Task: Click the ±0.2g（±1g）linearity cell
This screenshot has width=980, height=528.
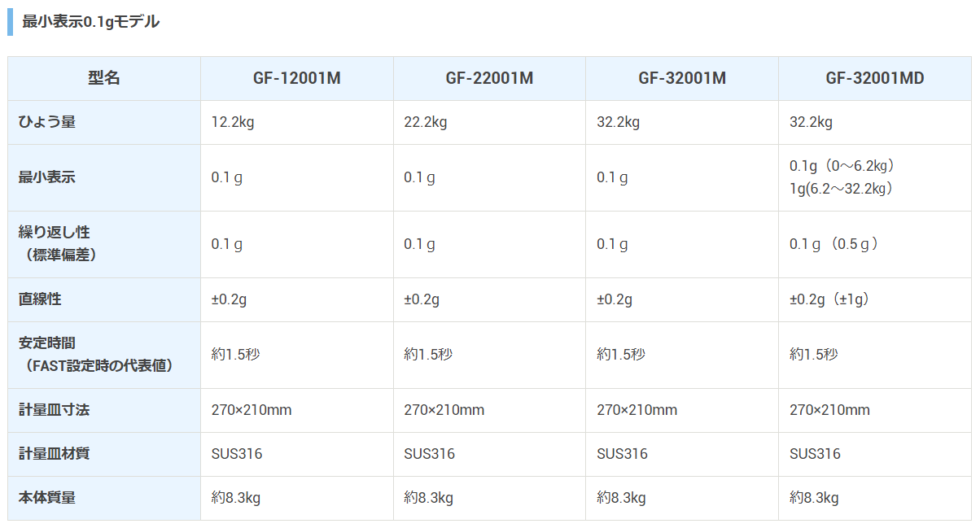Action: pyautogui.click(x=875, y=299)
